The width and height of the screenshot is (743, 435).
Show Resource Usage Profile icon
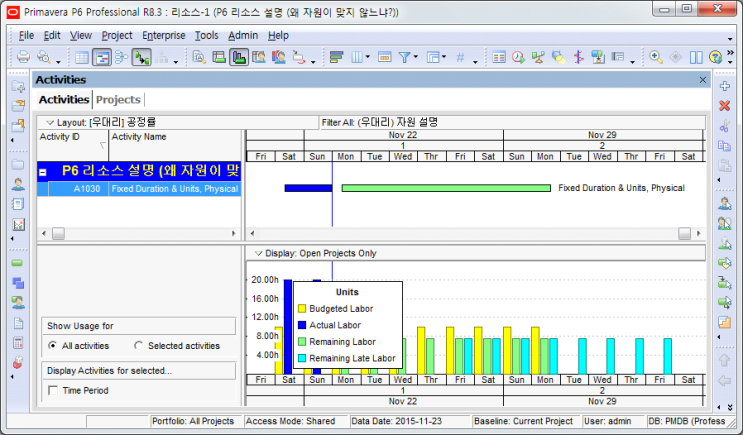[279, 58]
